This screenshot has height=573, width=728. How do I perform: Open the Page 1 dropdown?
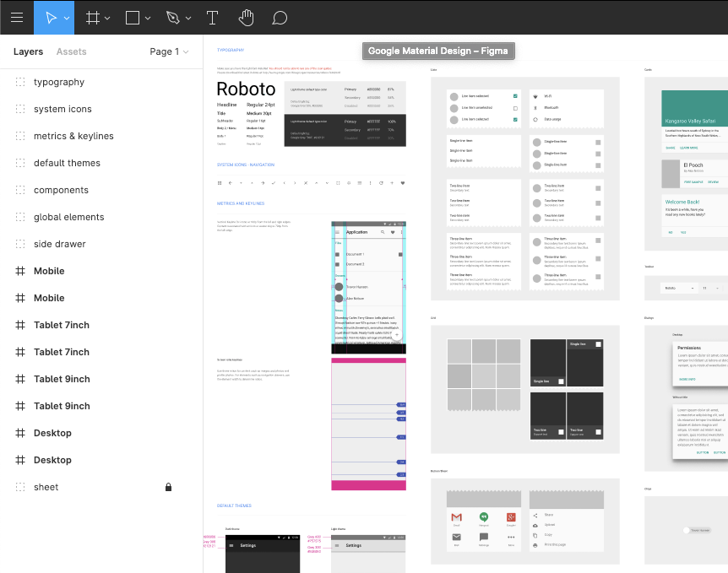[x=169, y=51]
